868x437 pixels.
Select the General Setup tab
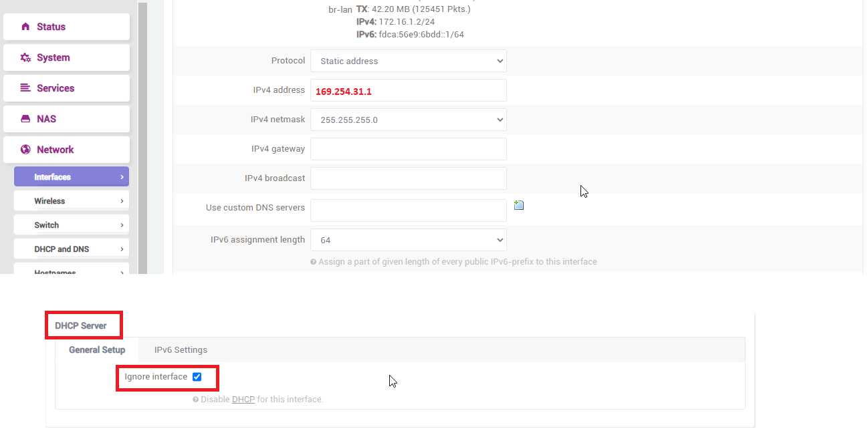[x=97, y=349]
